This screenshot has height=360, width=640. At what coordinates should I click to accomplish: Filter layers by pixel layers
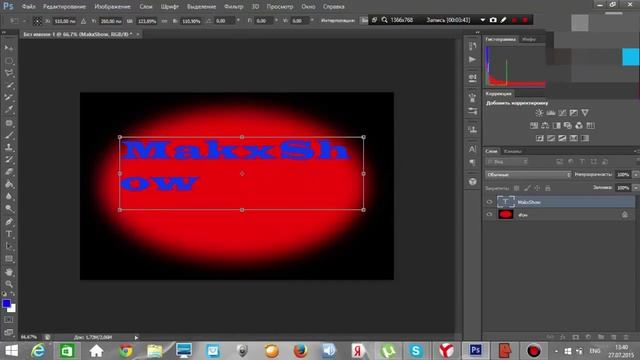pyautogui.click(x=560, y=162)
